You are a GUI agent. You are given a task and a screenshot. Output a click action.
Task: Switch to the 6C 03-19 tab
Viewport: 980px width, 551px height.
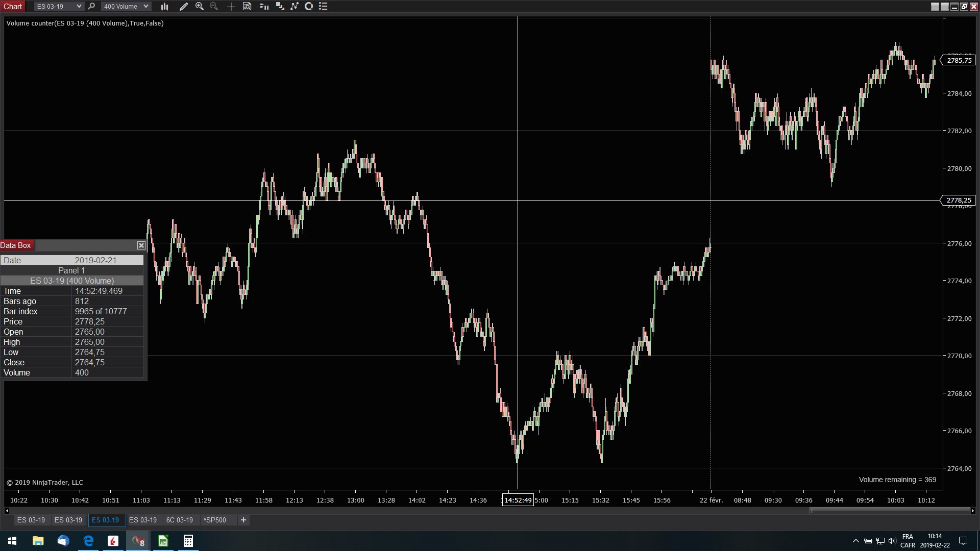tap(180, 520)
